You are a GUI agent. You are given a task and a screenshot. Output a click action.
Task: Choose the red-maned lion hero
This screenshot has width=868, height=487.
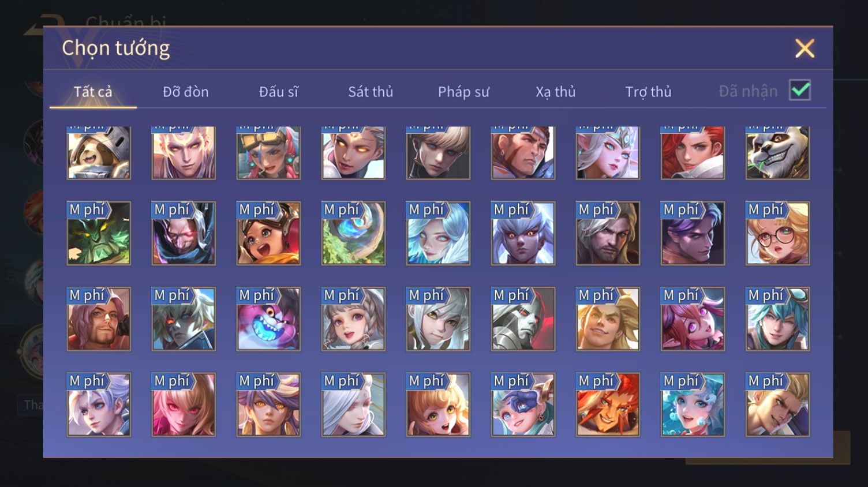[608, 404]
